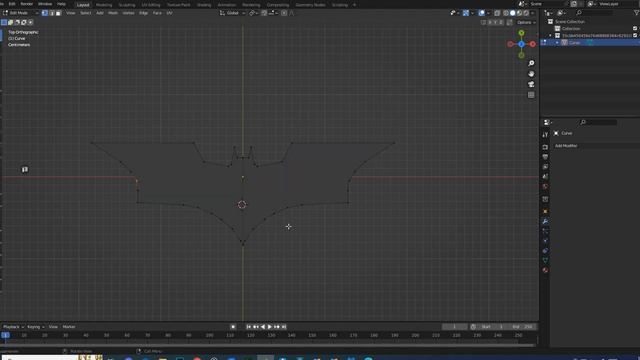Click play animation button

click(270, 327)
